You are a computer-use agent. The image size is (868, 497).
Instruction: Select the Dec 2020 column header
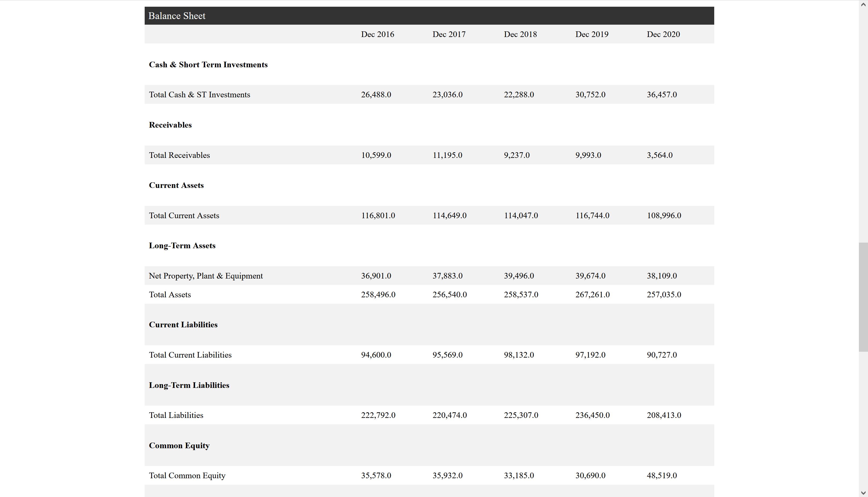[x=663, y=34]
